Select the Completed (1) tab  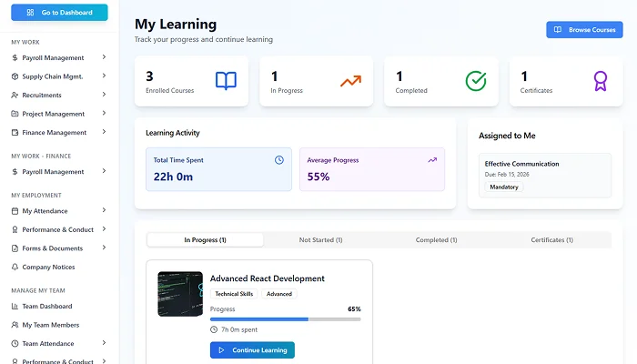coord(437,240)
